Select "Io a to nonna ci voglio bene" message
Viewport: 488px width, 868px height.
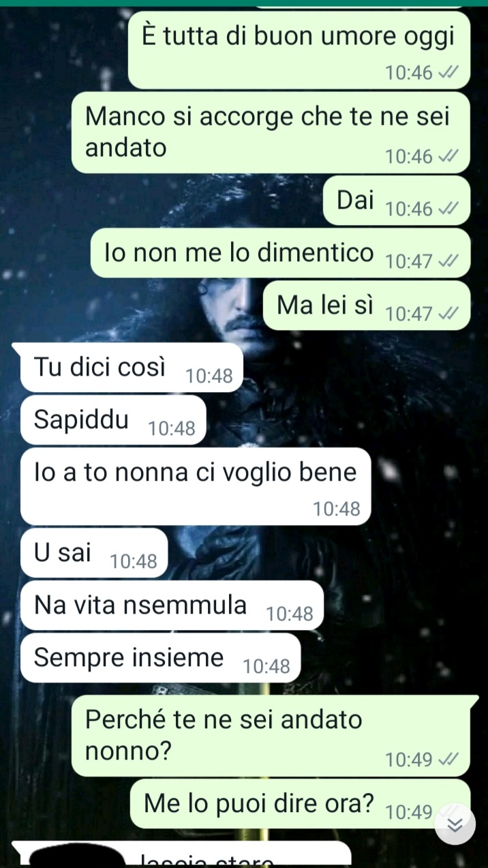click(196, 486)
